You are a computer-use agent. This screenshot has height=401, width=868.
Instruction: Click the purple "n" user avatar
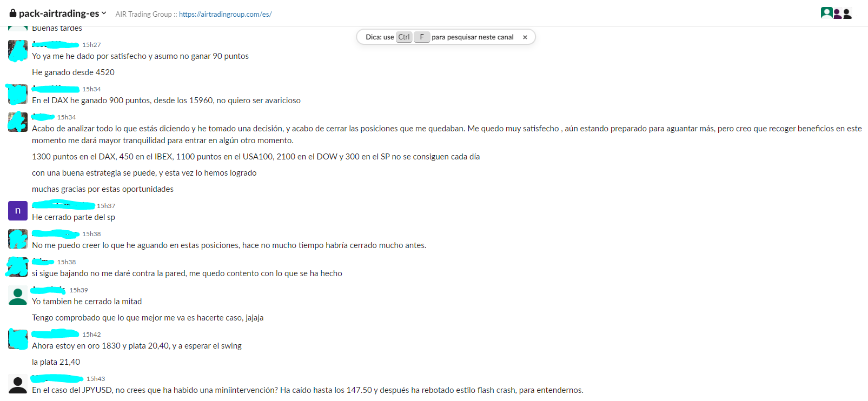(x=18, y=211)
